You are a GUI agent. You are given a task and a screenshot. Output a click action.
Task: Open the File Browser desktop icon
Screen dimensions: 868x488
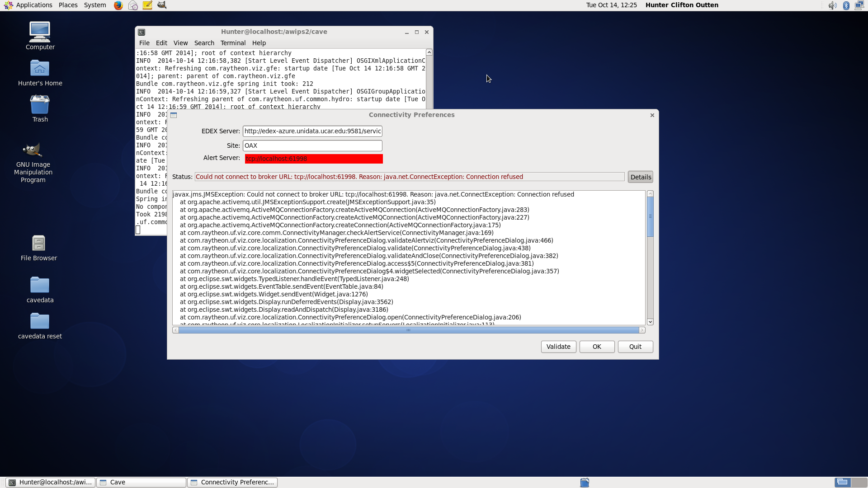coord(39,244)
